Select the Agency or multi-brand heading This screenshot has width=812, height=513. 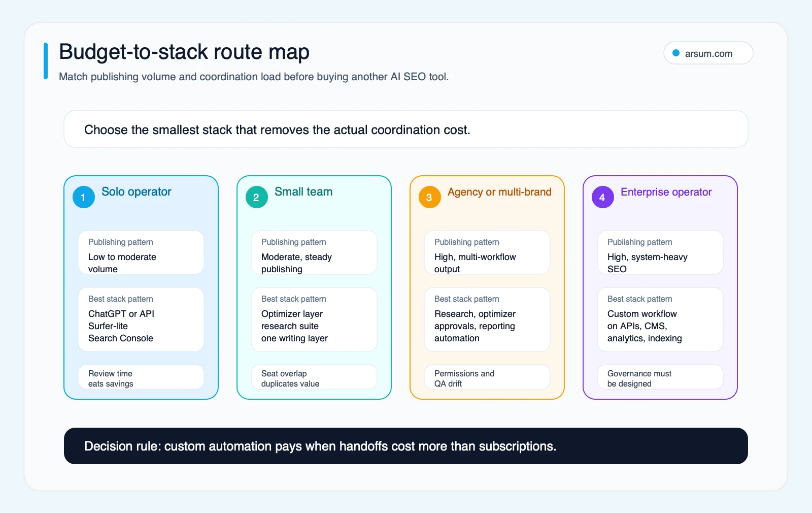(x=499, y=192)
